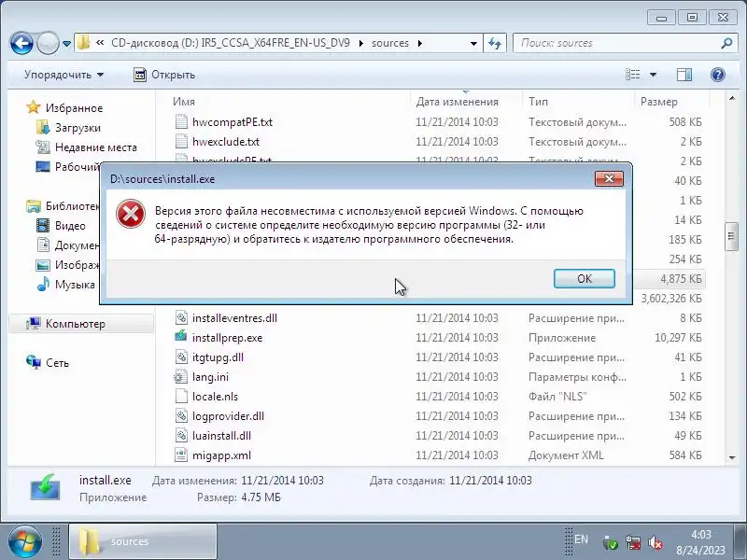Screen dimensions: 747x560
Task: Select itgtupg.dll file icon
Action: click(x=181, y=357)
